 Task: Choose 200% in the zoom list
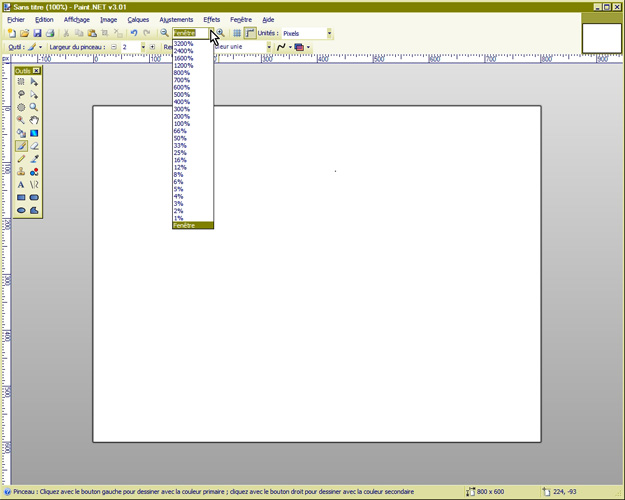pos(181,117)
